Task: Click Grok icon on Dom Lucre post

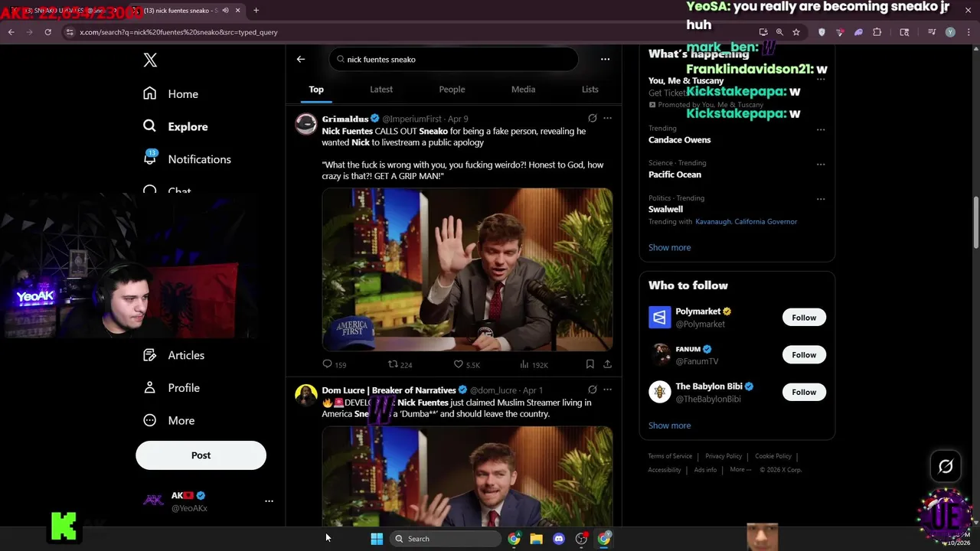Action: 592,390
